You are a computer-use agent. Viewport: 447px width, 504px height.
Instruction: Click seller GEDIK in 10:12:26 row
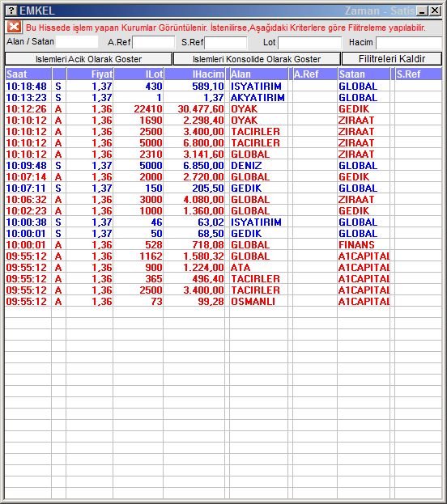click(354, 109)
